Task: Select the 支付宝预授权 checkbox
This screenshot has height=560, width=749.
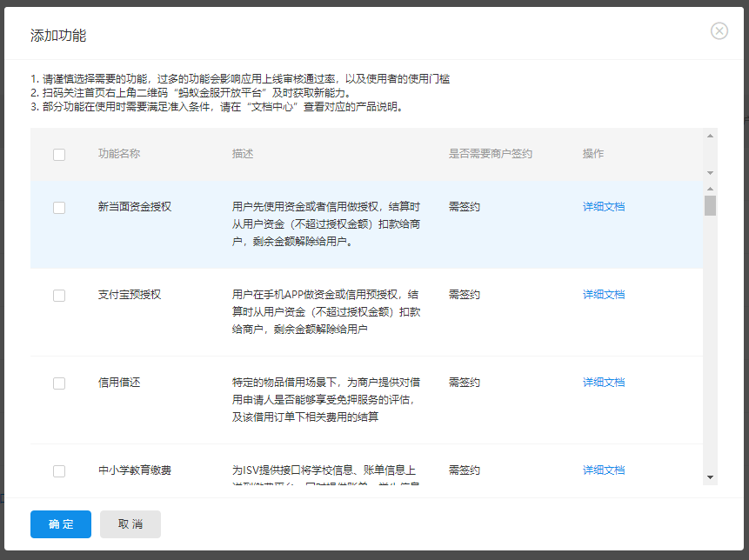Action: [59, 296]
